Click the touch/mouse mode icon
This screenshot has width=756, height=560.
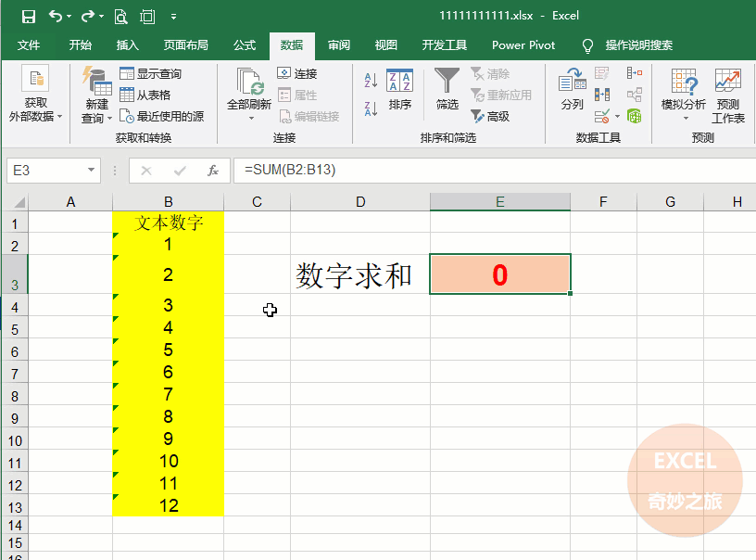pyautogui.click(x=147, y=17)
